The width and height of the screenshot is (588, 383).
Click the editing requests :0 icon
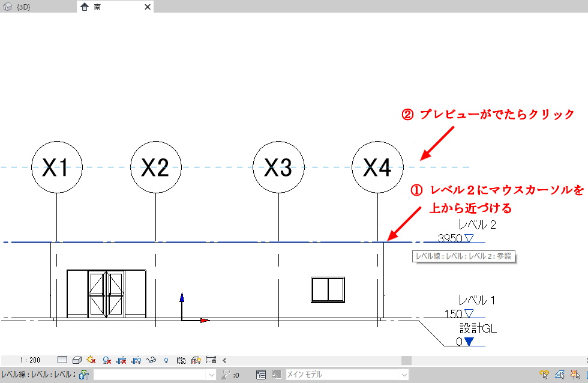coord(230,375)
